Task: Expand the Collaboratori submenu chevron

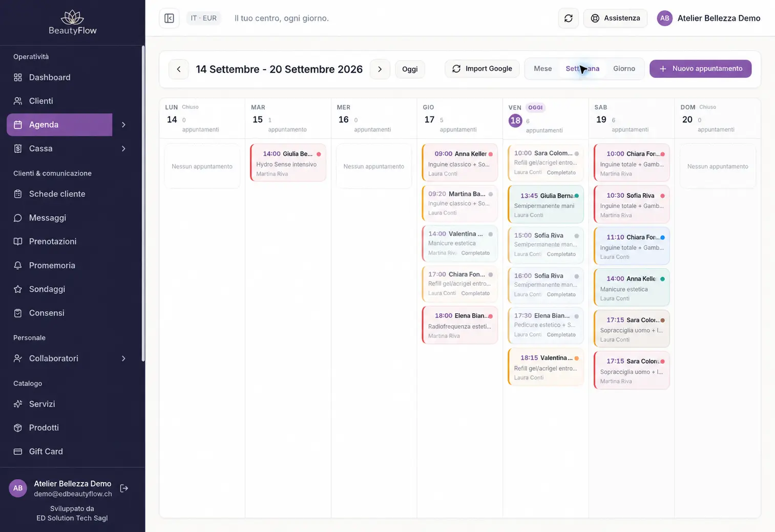Action: 123,358
